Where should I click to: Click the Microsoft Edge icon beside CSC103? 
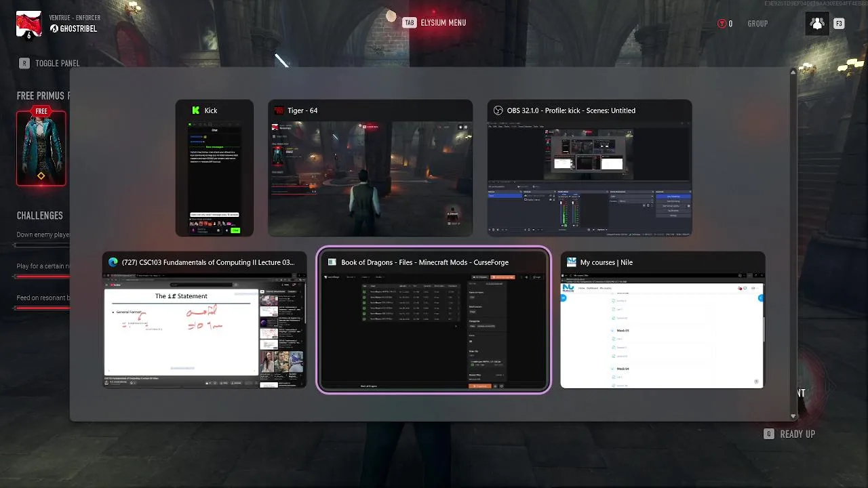coord(113,262)
